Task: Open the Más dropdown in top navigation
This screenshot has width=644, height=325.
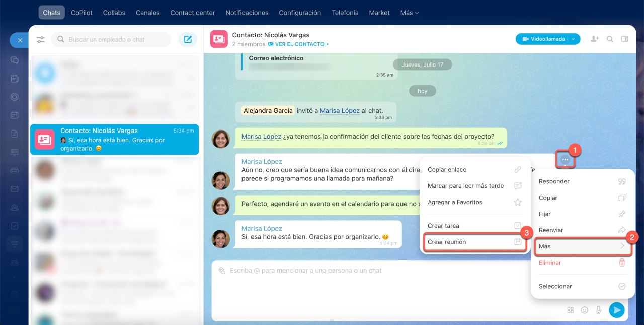Action: (x=409, y=13)
